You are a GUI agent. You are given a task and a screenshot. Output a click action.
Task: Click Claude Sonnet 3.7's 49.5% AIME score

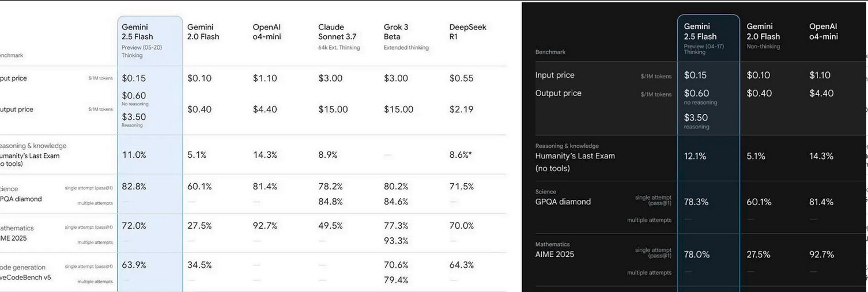pos(330,226)
